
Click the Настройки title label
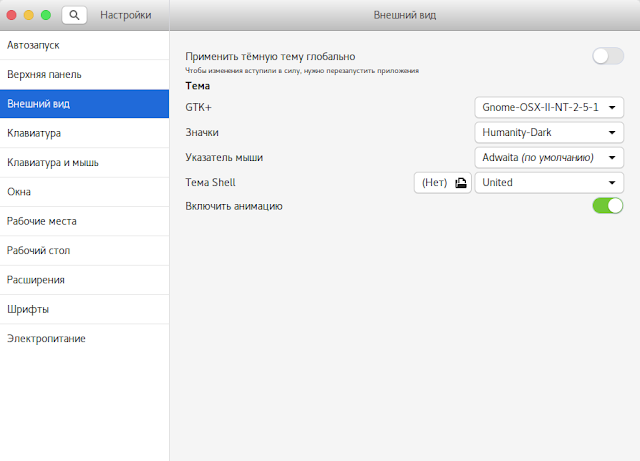[x=126, y=15]
